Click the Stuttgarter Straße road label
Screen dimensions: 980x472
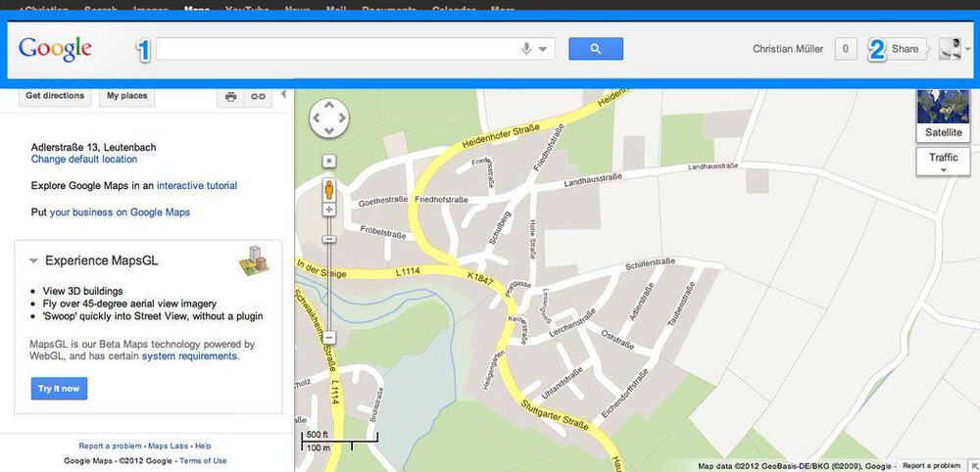point(555,415)
